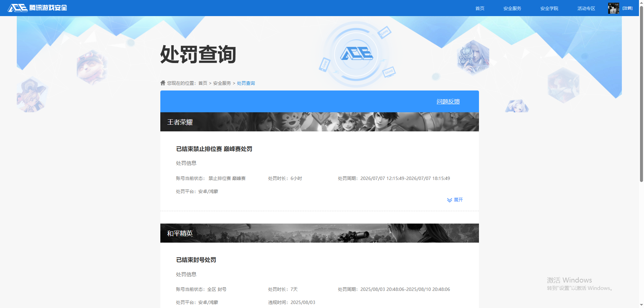Open the 首页 navigation menu item

pyautogui.click(x=480, y=8)
